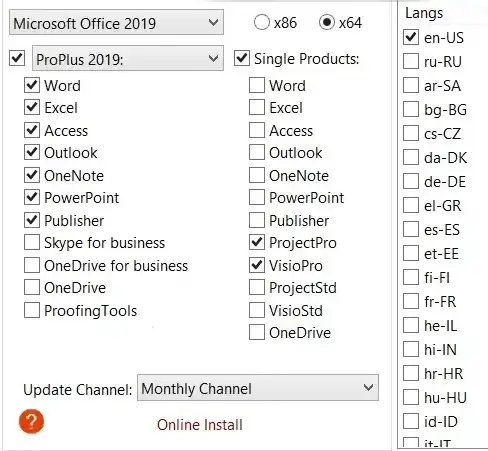Viewport: 488px width, 451px height.
Task: Uncheck Publisher under ProPlus 2019
Action: coord(32,220)
